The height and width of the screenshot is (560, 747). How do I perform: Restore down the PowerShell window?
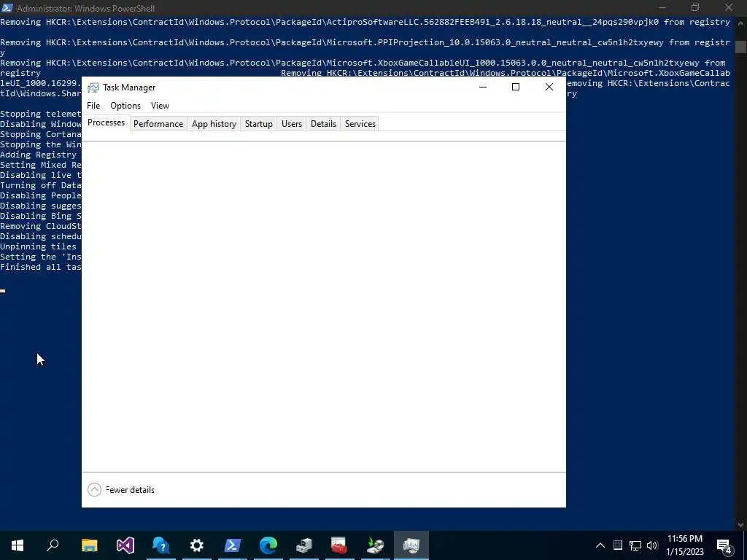(695, 7)
